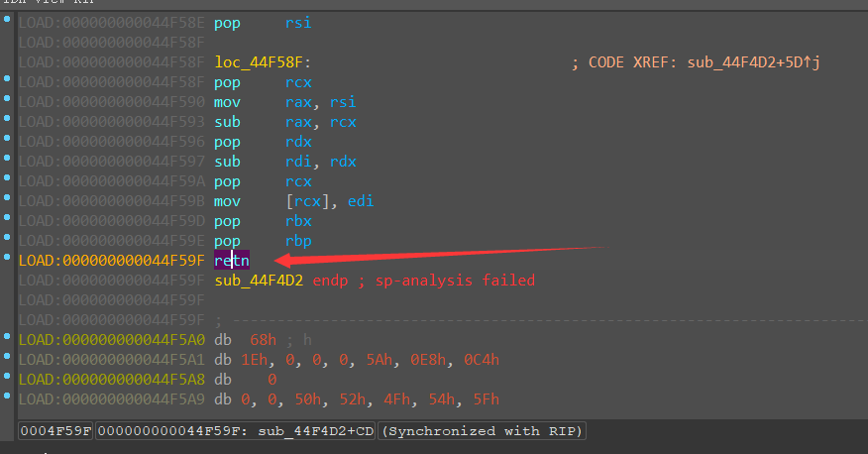Click address LOAD:000000000044F590
Image resolution: width=868 pixels, height=454 pixels.
pos(112,102)
